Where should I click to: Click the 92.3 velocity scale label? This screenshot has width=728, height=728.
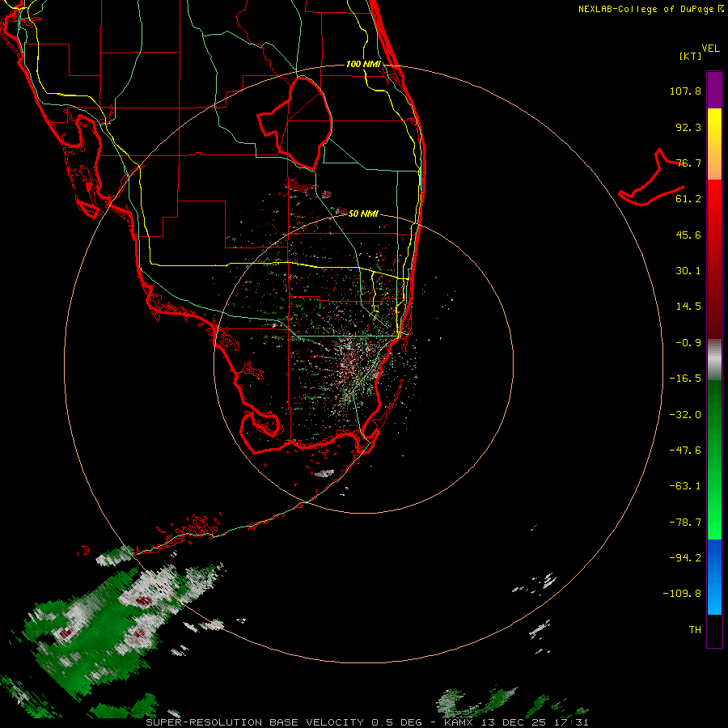point(688,127)
